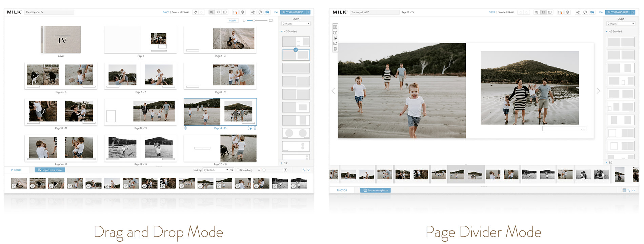Click the edit image icon in side toolbar
This screenshot has height=244, width=644.
pos(335,43)
